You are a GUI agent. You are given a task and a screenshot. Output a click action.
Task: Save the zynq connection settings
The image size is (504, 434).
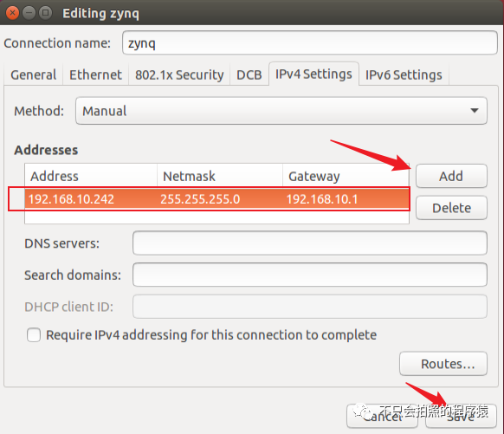[x=461, y=416]
